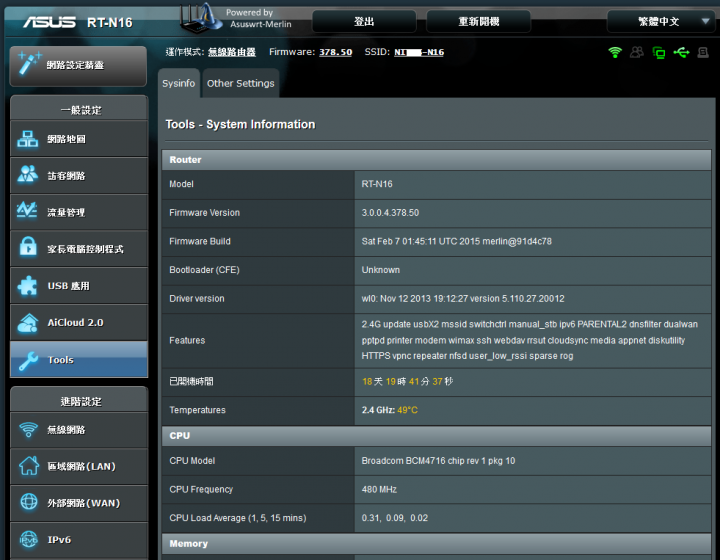
Task: Click the 網路設定精靈 button label
Action: click(75, 65)
